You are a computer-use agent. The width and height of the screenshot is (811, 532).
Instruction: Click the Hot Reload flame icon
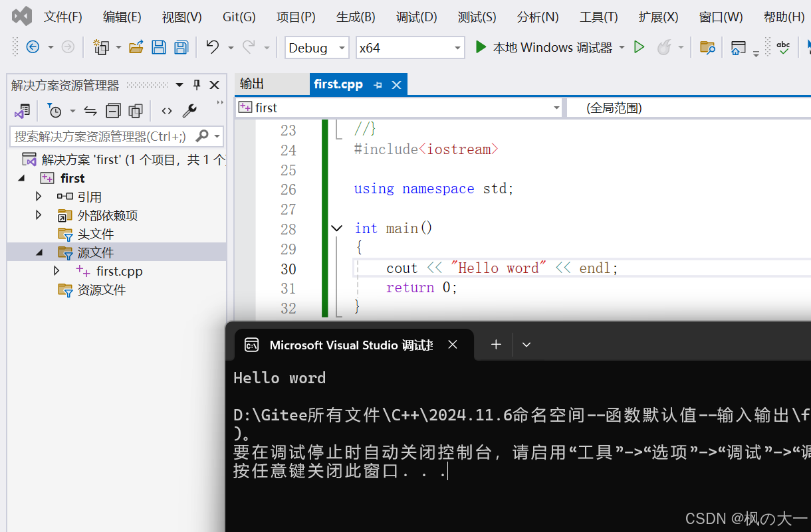(x=663, y=47)
